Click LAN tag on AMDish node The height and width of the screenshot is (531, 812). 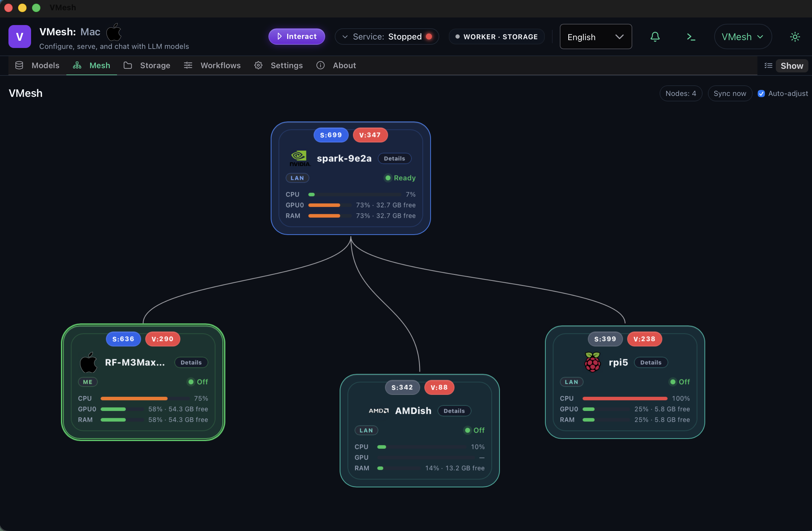click(366, 431)
